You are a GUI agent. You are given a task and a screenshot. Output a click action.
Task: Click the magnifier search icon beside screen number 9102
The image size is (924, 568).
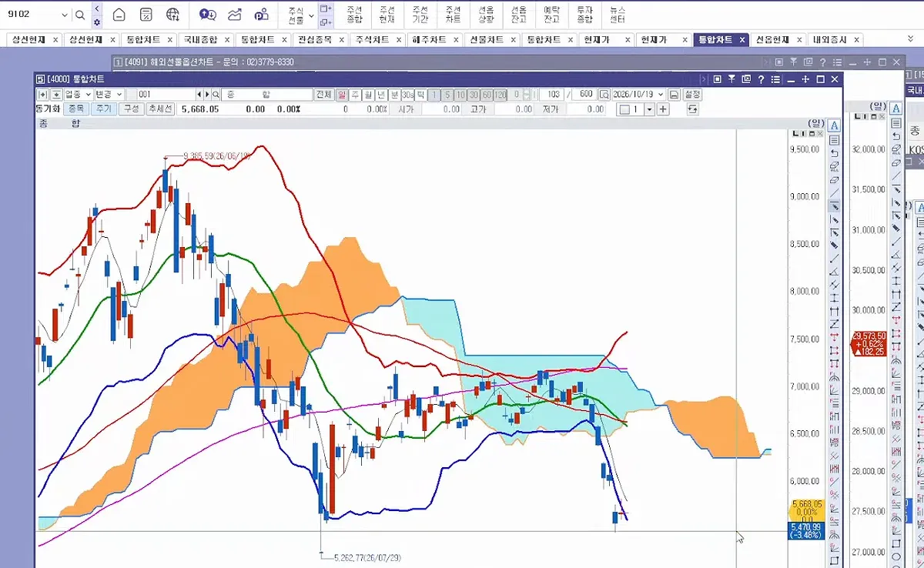pos(81,15)
